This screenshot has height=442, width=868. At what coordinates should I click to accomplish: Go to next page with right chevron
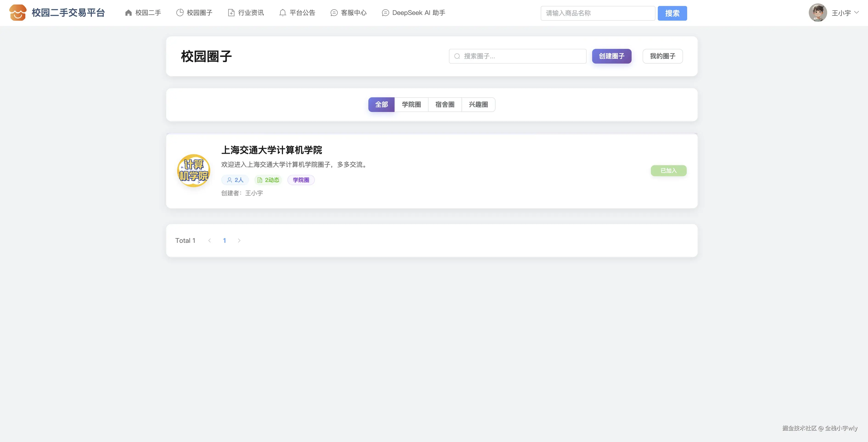click(239, 241)
